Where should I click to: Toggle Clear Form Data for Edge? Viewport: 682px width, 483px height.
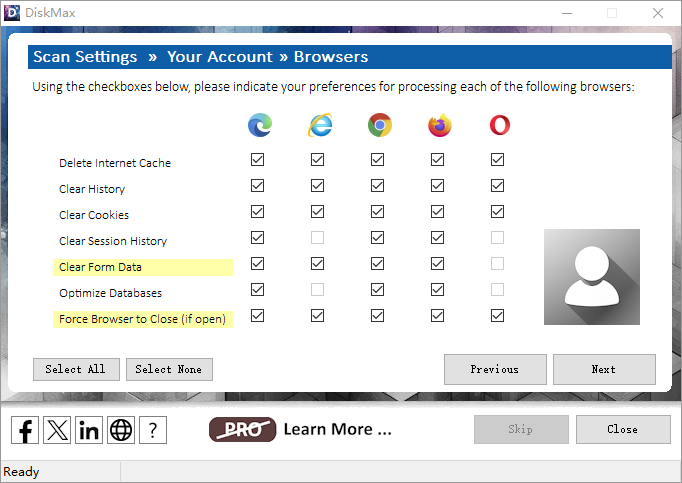[257, 264]
